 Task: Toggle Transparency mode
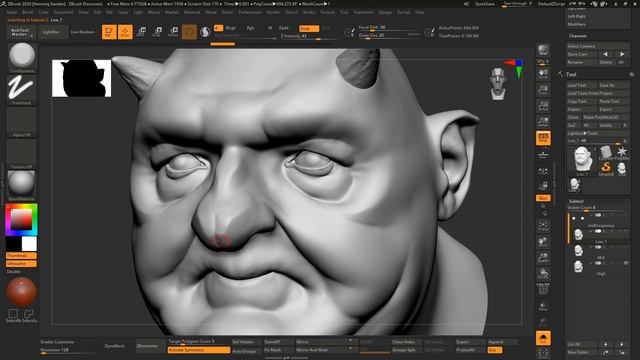pos(543,307)
